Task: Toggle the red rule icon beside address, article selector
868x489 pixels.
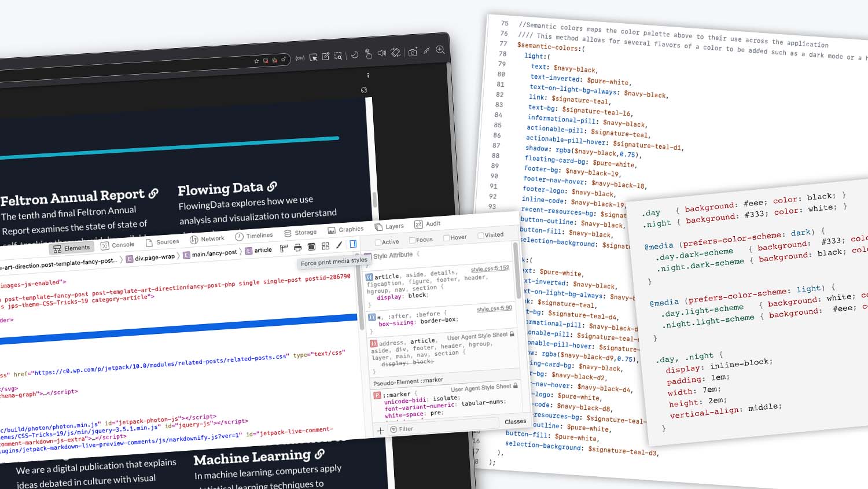Action: click(374, 344)
